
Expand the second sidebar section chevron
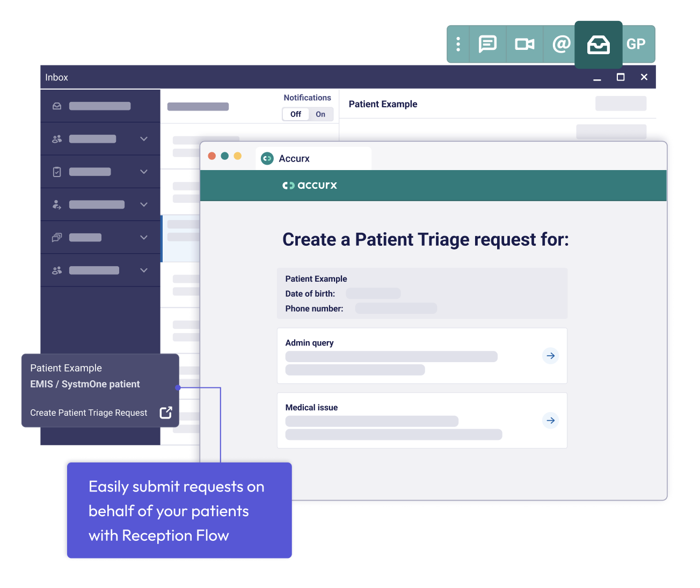click(144, 139)
